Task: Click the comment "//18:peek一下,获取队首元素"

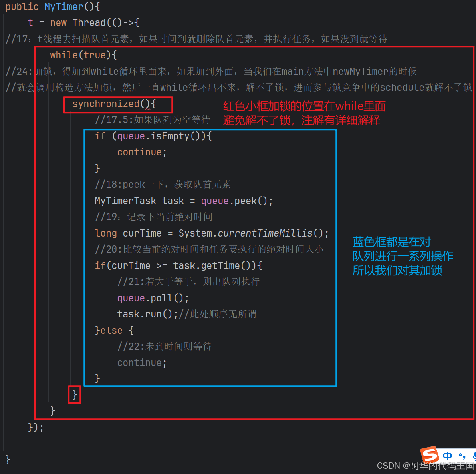Action: pos(163,184)
